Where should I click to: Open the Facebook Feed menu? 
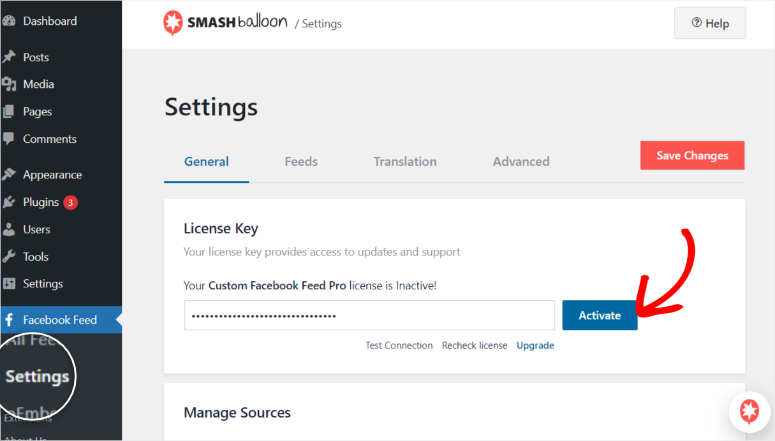[60, 320]
